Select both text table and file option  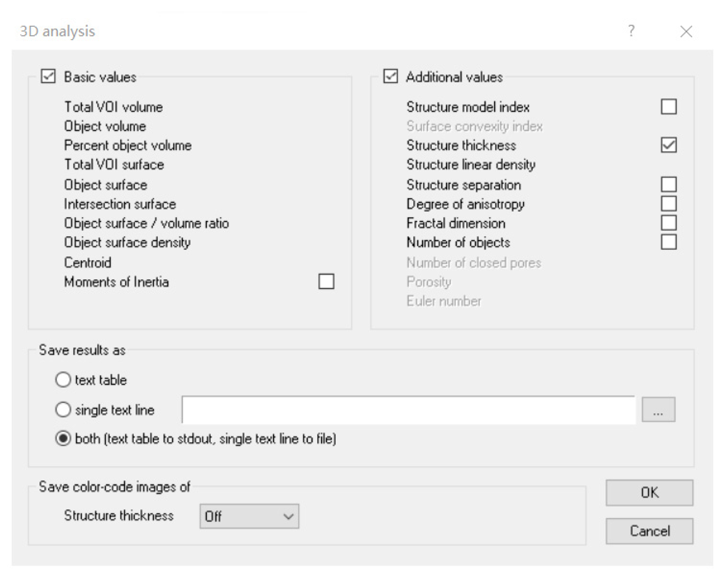[63, 438]
